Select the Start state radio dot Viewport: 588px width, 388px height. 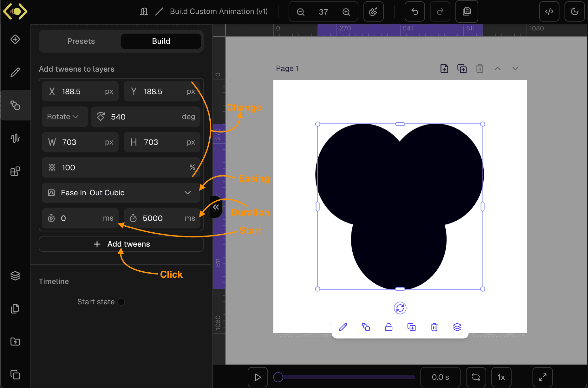[x=121, y=302]
